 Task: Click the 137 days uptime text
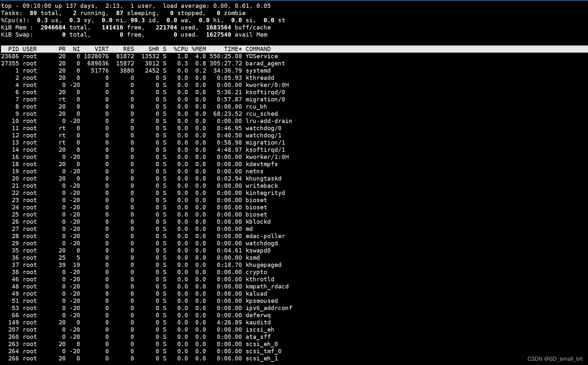[80, 6]
